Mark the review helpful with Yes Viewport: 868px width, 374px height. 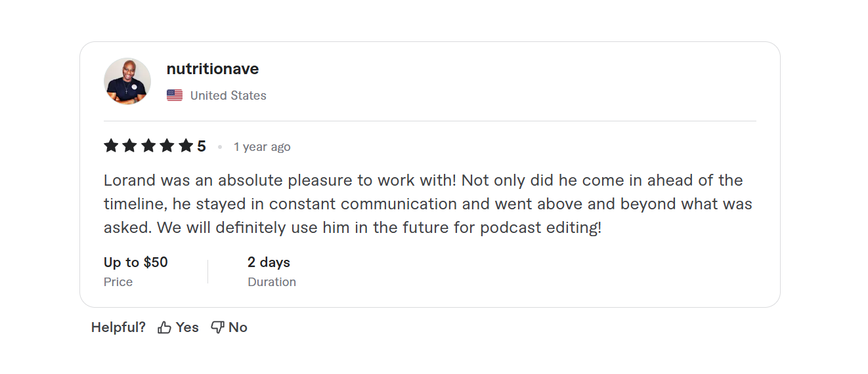point(187,327)
